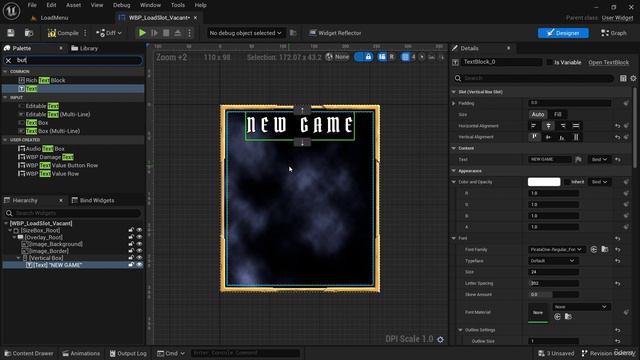This screenshot has width=640, height=360.
Task: Compile the widget blueprint
Action: 63,33
